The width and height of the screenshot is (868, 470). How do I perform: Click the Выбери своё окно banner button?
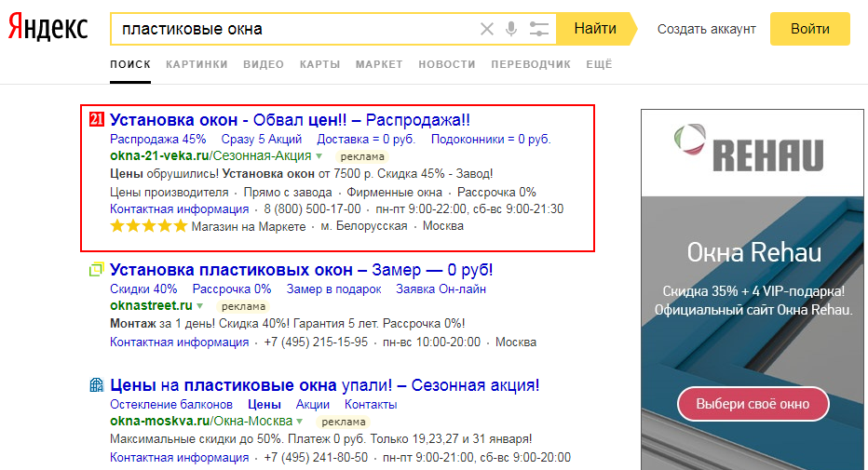(753, 405)
